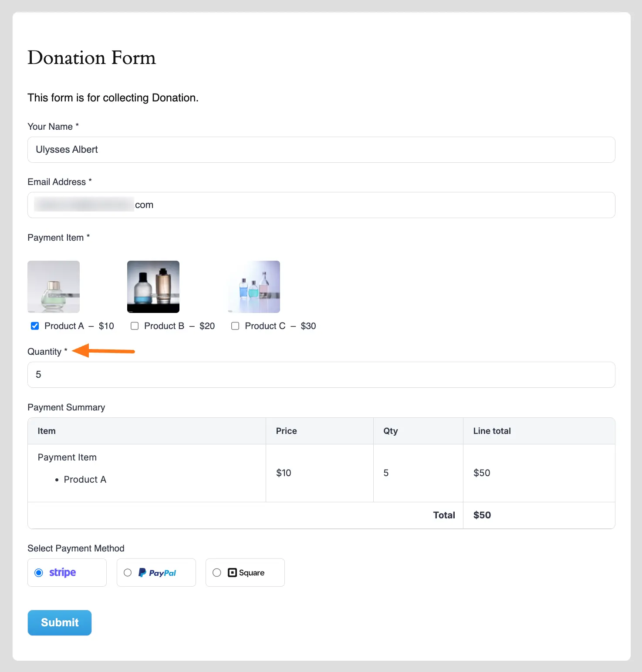Select the Stripe payment radio button
642x672 pixels.
40,572
